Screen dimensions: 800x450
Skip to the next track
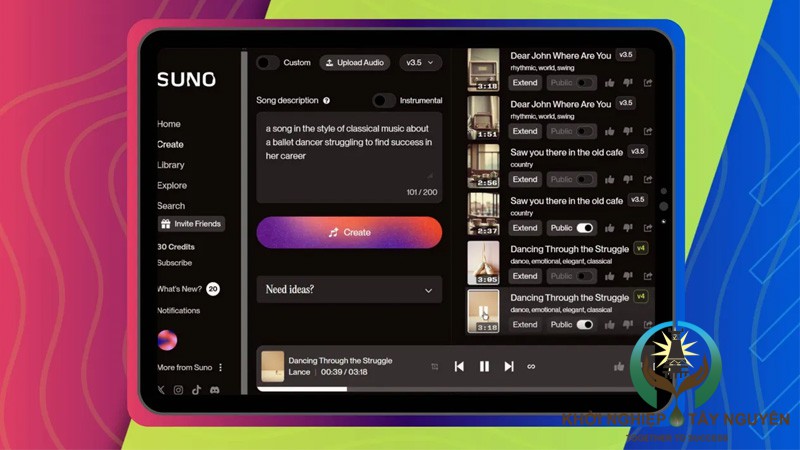pyautogui.click(x=509, y=367)
